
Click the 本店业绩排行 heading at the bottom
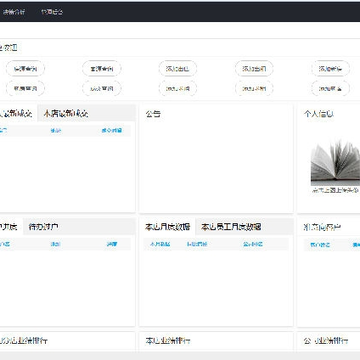coord(168,341)
